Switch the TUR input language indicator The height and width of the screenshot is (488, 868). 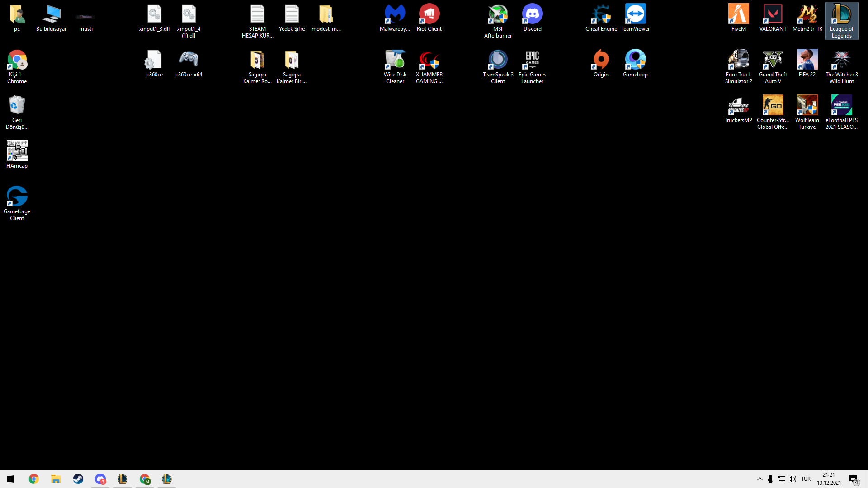pyautogui.click(x=806, y=479)
